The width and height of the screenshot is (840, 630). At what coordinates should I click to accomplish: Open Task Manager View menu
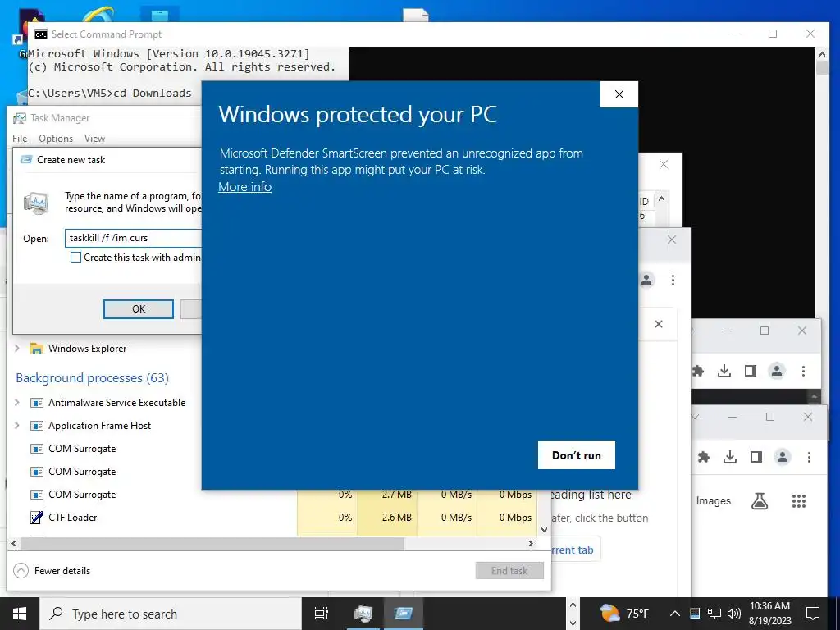pyautogui.click(x=95, y=138)
